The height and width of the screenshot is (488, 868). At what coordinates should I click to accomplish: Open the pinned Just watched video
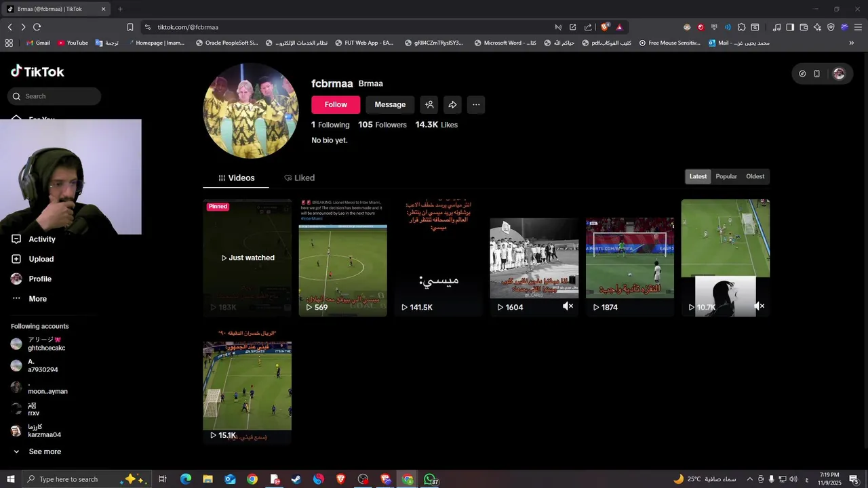(248, 258)
